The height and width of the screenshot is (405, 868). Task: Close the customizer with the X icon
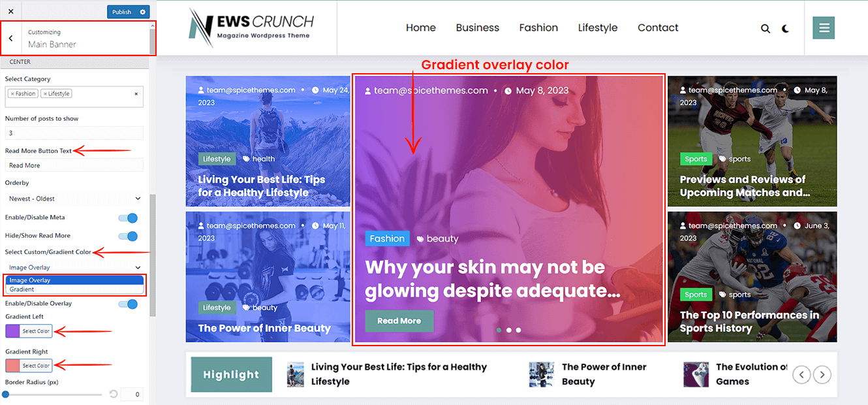click(x=10, y=11)
